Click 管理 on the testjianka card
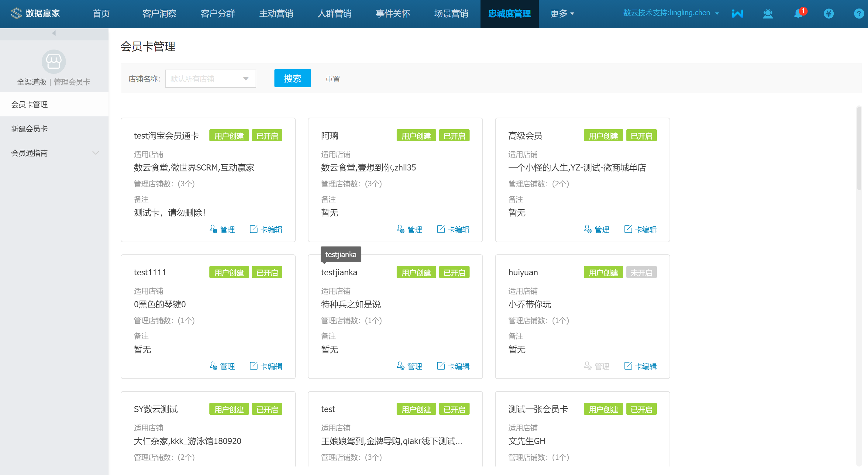This screenshot has height=475, width=868. 409,366
